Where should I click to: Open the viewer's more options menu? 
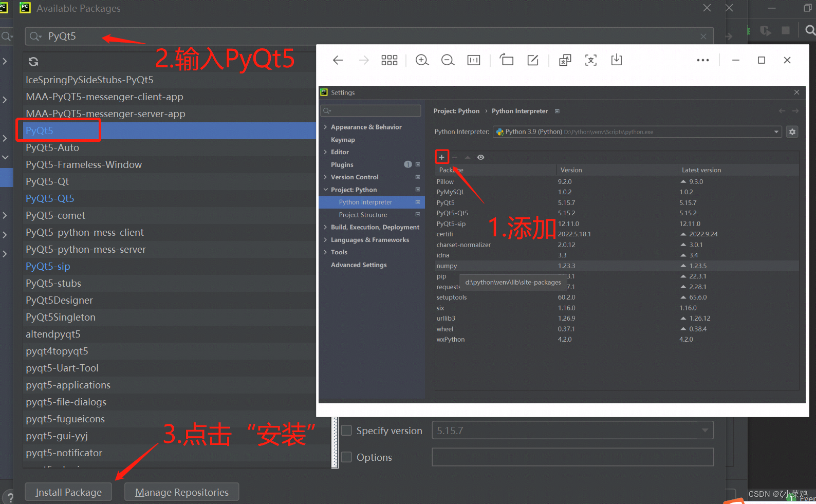[702, 60]
